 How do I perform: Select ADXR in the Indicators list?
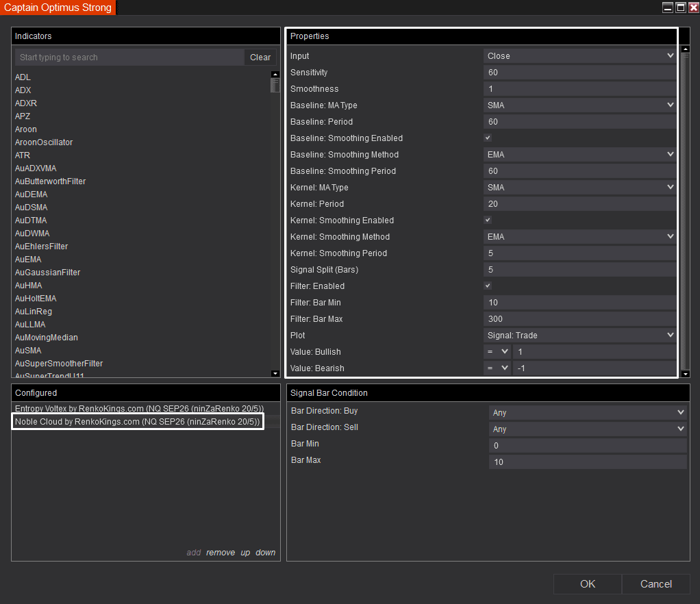(26, 103)
